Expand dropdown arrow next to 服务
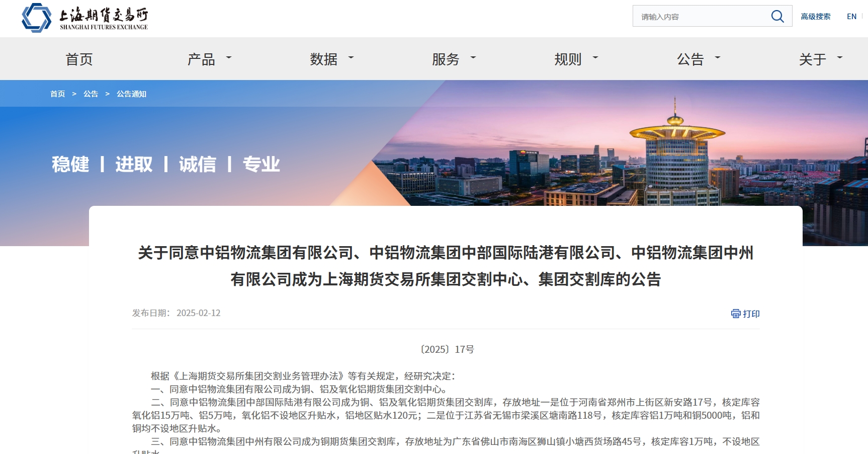 tap(473, 58)
